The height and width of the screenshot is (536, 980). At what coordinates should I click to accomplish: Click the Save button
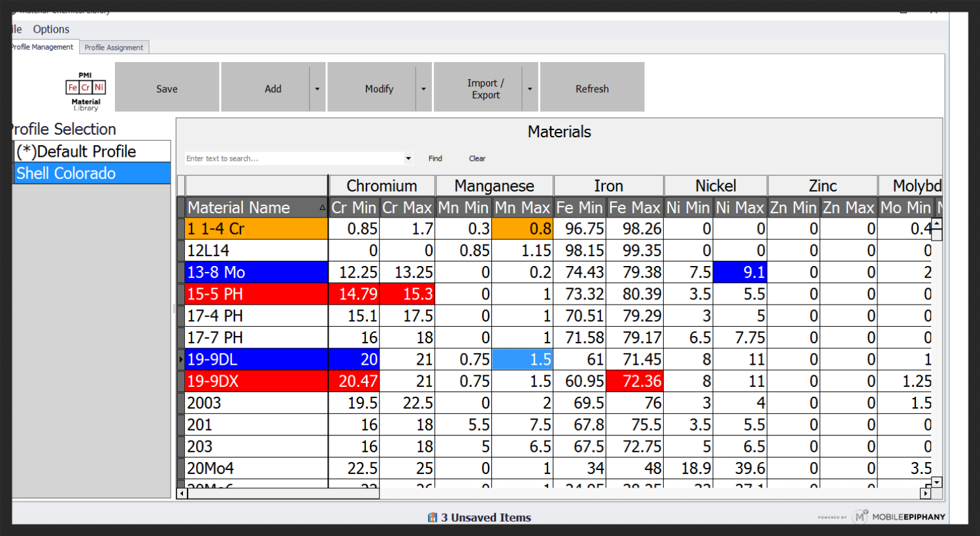(167, 88)
